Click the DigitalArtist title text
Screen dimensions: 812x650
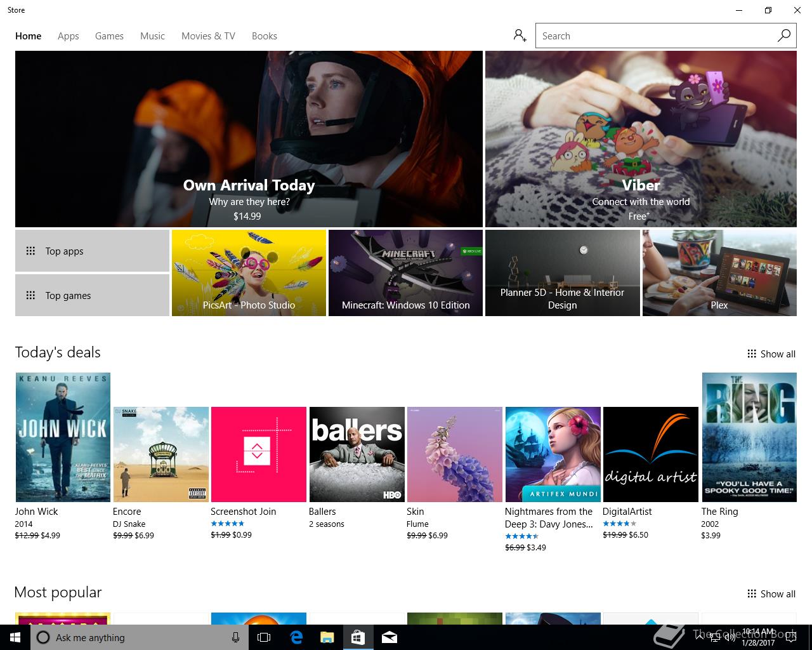coord(627,512)
